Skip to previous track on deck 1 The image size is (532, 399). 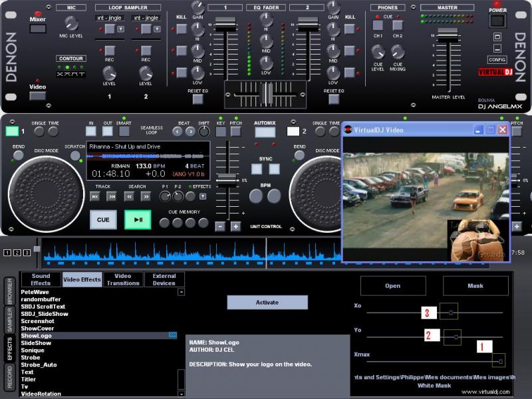(x=95, y=197)
